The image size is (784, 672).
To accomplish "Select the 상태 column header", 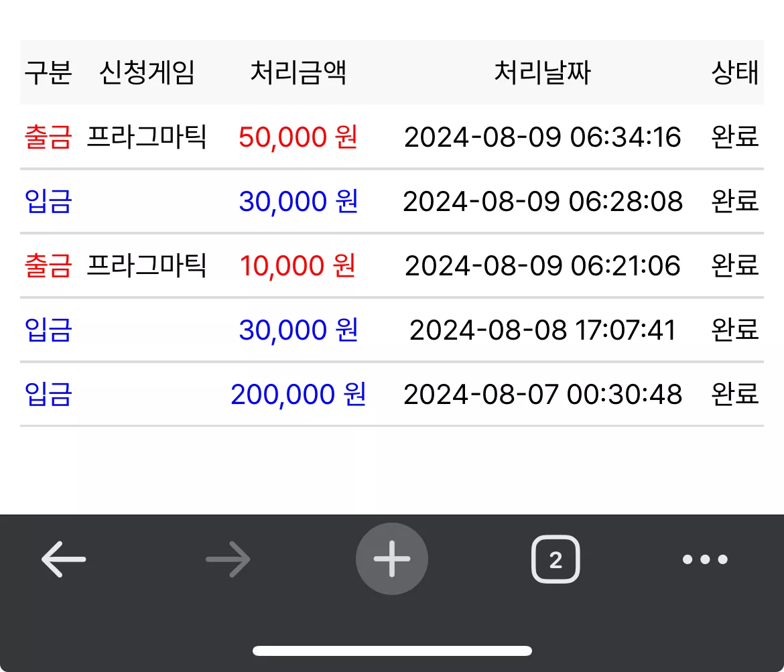I will tap(735, 72).
